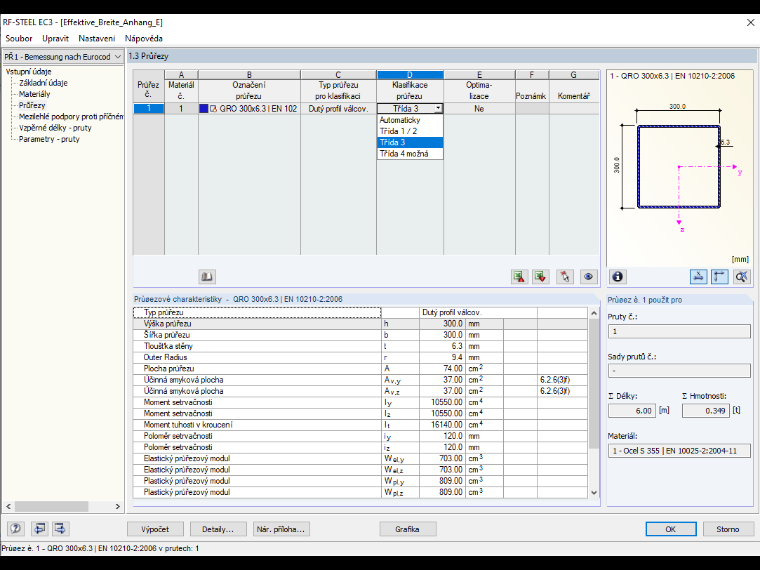Go to previous table with left arrow icon
This screenshot has width=760, height=570.
pos(39,528)
